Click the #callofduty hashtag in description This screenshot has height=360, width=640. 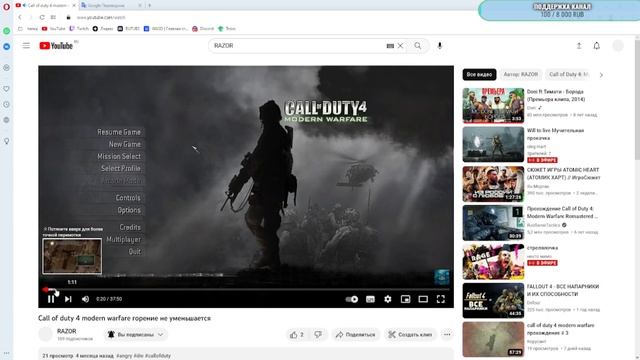tap(158, 356)
